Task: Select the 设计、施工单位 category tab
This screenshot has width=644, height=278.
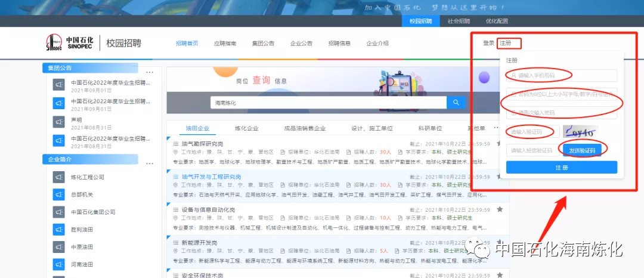Action: coord(372,128)
